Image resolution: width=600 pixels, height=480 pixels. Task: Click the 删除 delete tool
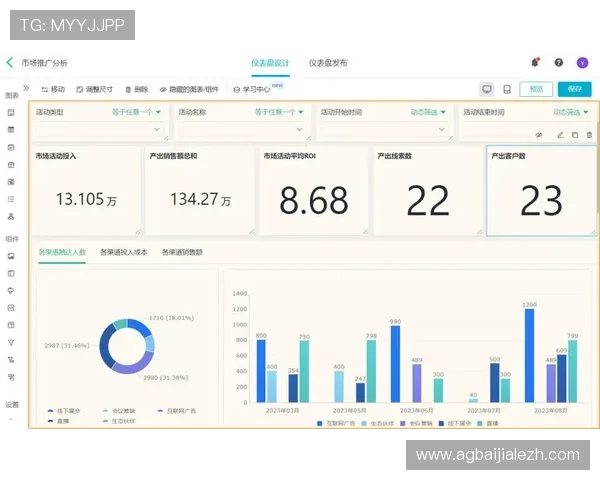pos(137,90)
